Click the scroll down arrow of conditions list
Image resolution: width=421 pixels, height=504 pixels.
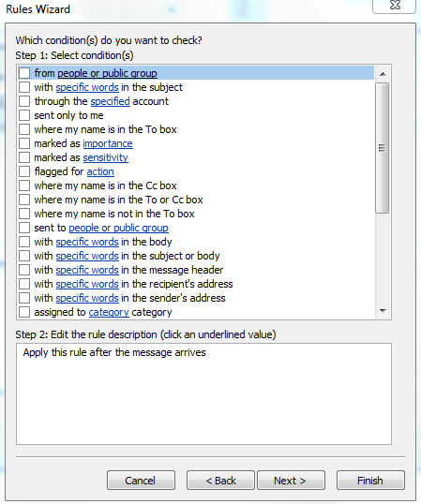tap(383, 310)
